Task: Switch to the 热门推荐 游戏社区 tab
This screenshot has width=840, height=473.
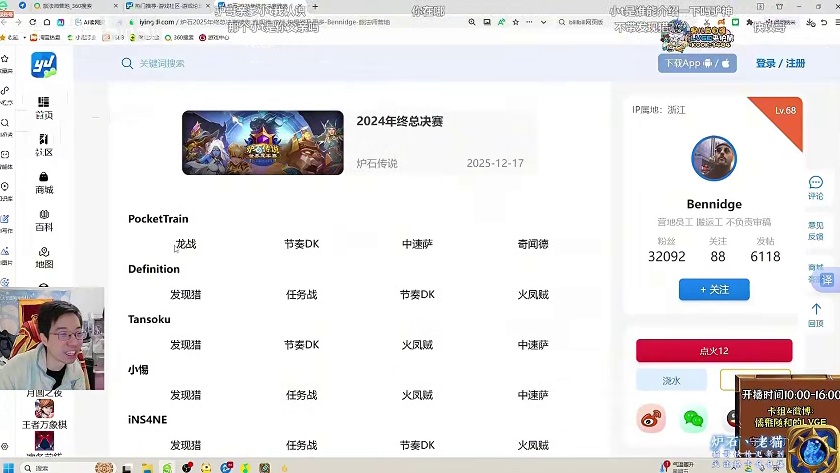Action: click(x=169, y=6)
